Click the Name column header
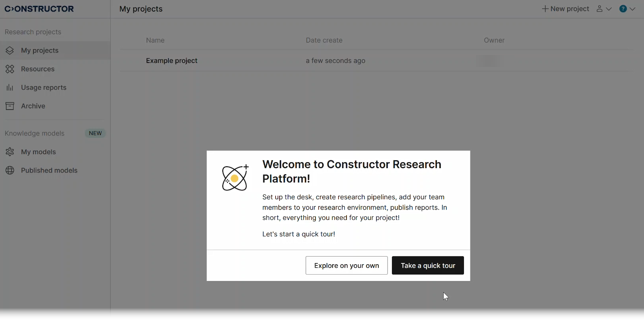The image size is (644, 320). (x=155, y=40)
